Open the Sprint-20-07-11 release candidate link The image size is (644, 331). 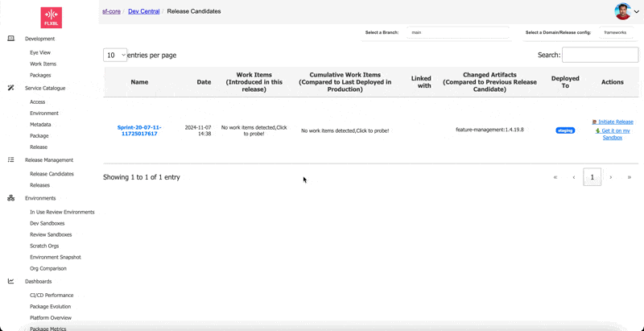click(x=139, y=130)
